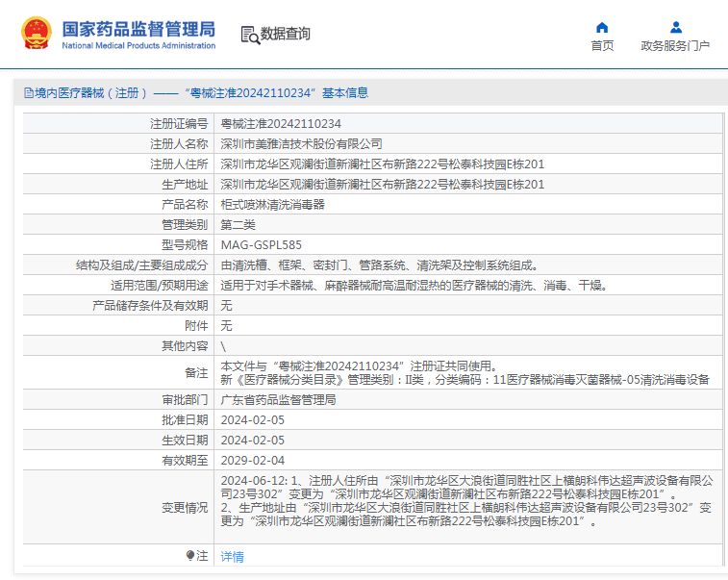This screenshot has height=580, width=728.
Task: Click the 审批部门 label
Action: 185,400
